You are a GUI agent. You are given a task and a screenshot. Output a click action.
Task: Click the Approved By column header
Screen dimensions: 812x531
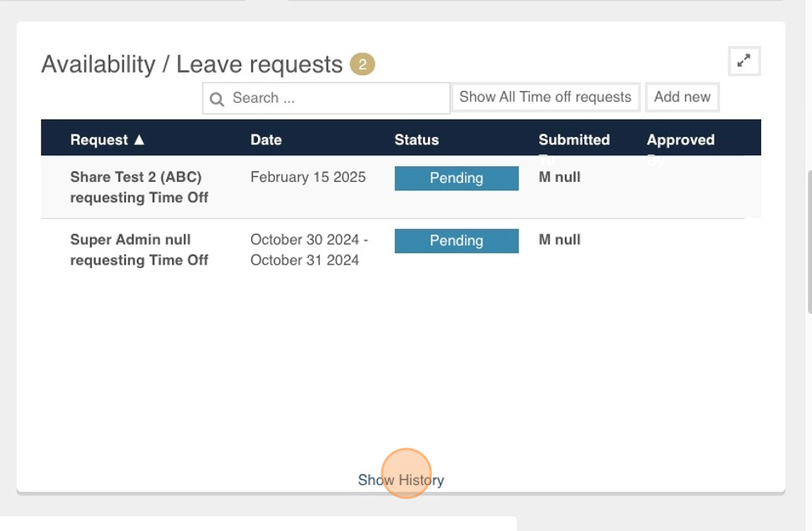tap(680, 140)
